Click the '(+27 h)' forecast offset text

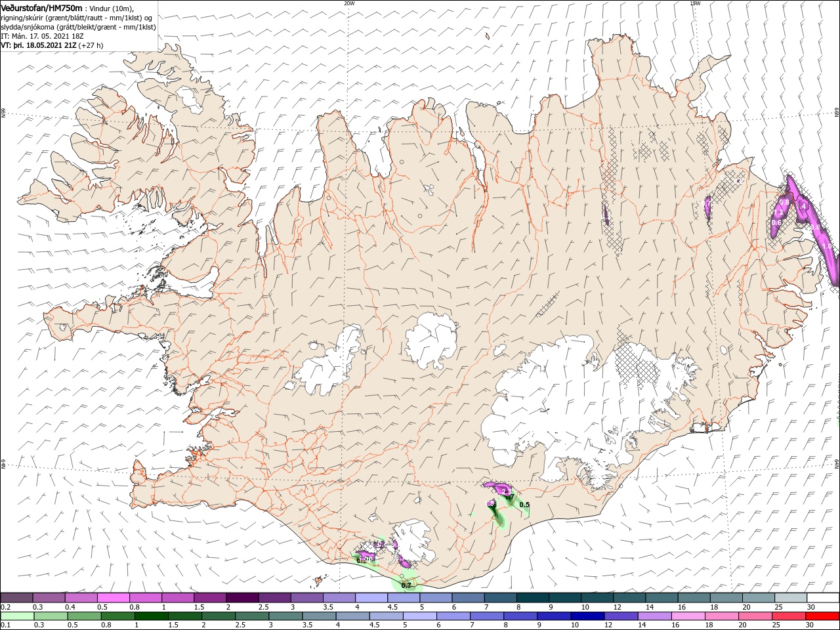click(91, 45)
